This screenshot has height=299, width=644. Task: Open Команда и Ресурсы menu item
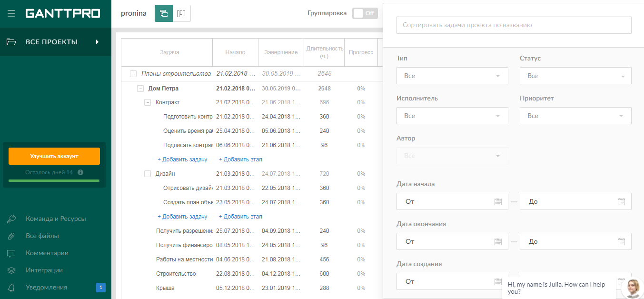coord(56,219)
